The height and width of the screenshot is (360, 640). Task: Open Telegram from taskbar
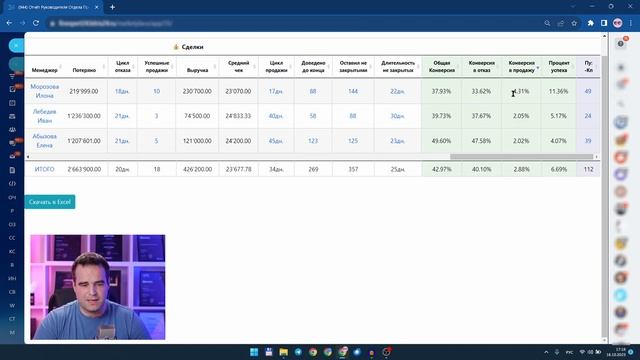coord(298,352)
